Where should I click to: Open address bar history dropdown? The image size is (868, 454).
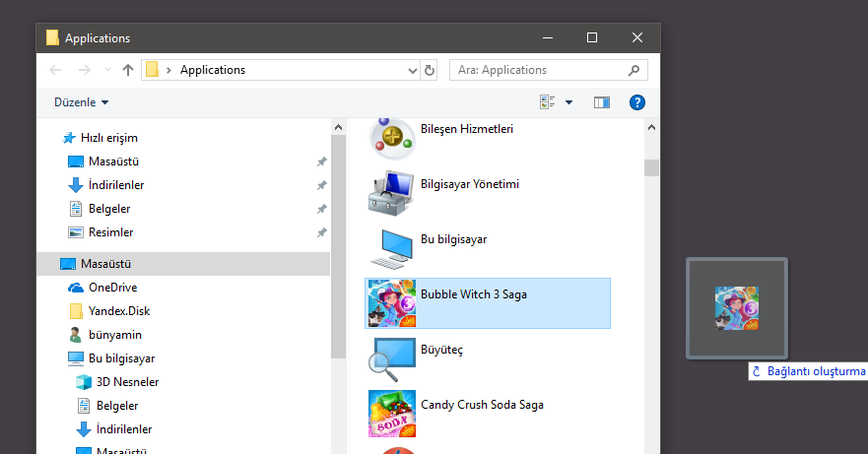(413, 70)
